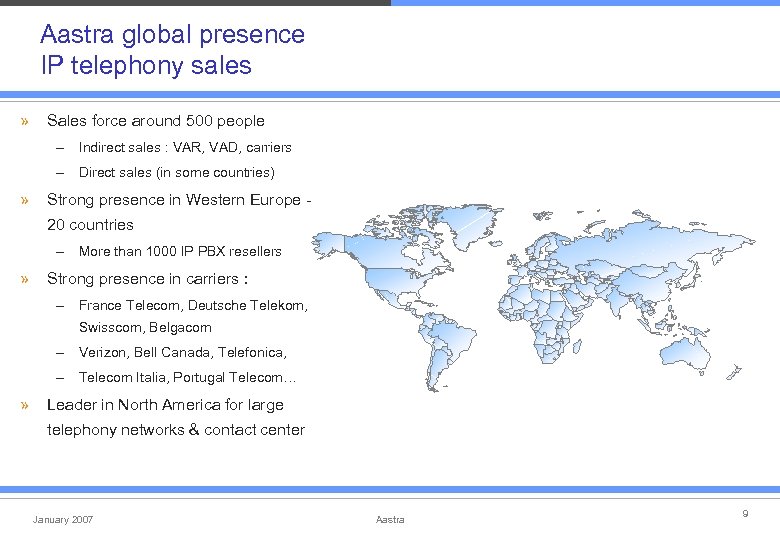Click the 'January 2007' footer date
The image size is (780, 540).
[x=63, y=520]
